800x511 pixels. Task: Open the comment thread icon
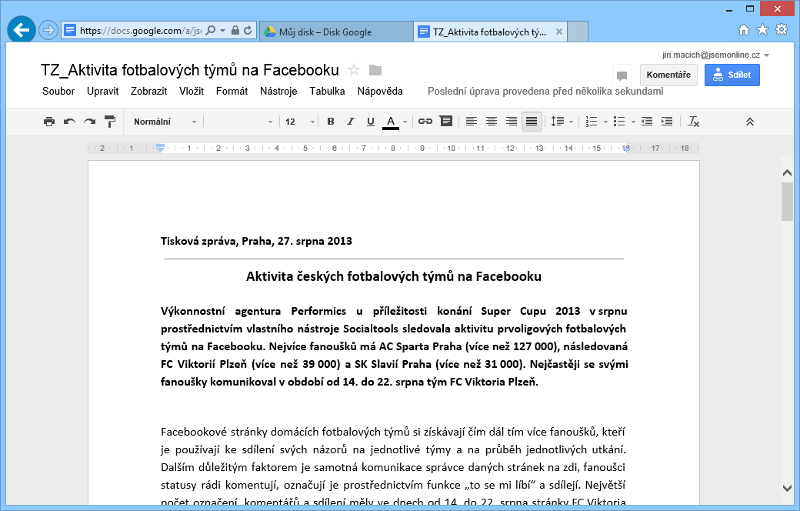point(621,75)
